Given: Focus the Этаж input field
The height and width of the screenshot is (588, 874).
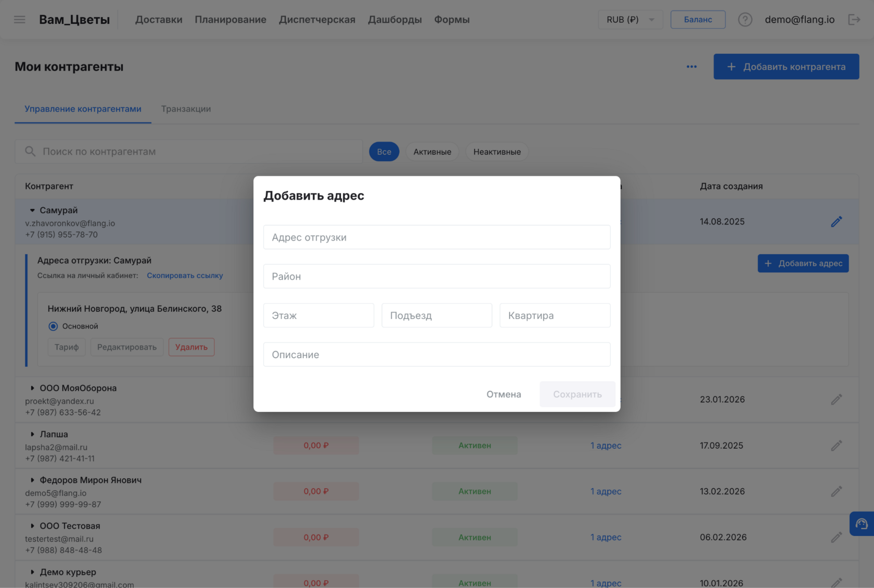Looking at the screenshot, I should click(319, 315).
